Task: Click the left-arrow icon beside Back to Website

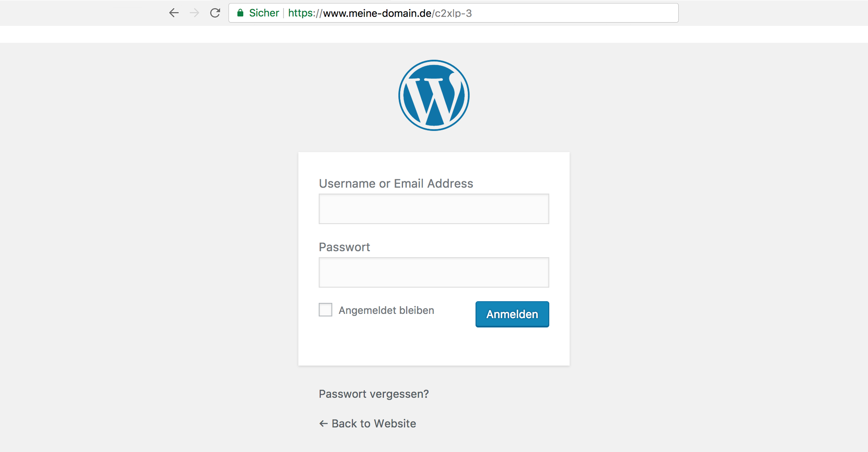Action: (323, 423)
